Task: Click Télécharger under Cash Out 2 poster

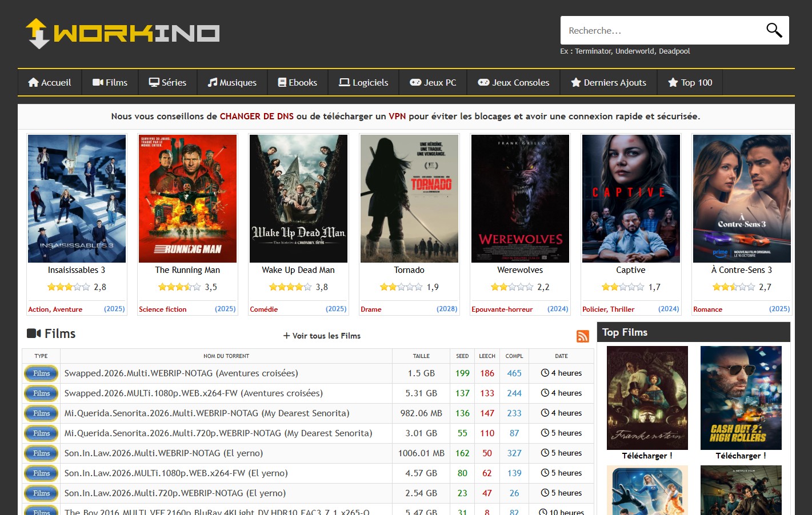Action: (741, 456)
